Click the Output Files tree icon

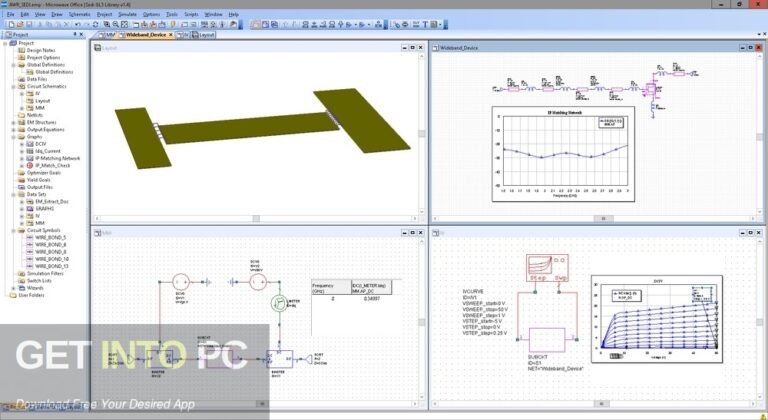point(22,187)
